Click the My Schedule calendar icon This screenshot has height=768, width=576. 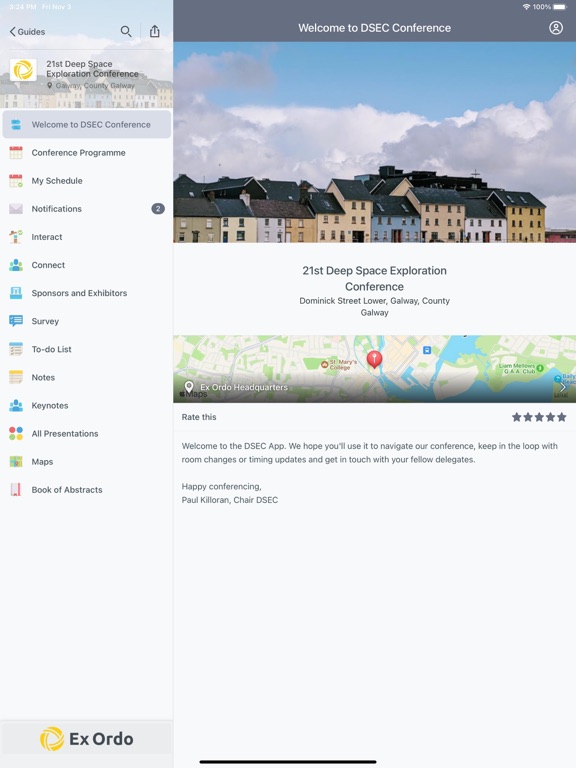(x=16, y=181)
